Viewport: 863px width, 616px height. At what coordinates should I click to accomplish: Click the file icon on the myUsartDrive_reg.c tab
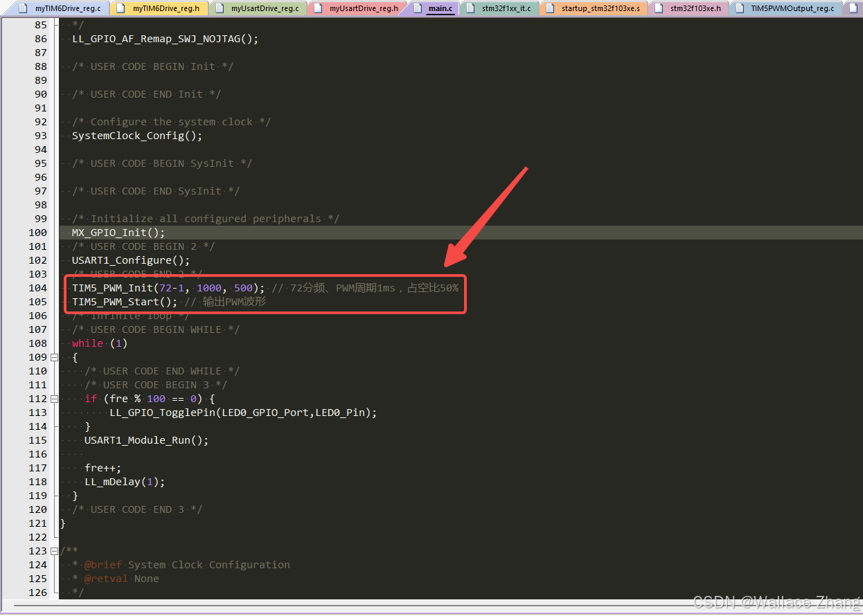click(220, 8)
